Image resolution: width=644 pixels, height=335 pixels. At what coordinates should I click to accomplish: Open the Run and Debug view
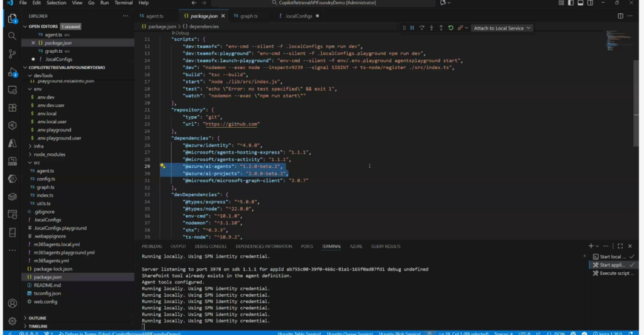(12, 72)
